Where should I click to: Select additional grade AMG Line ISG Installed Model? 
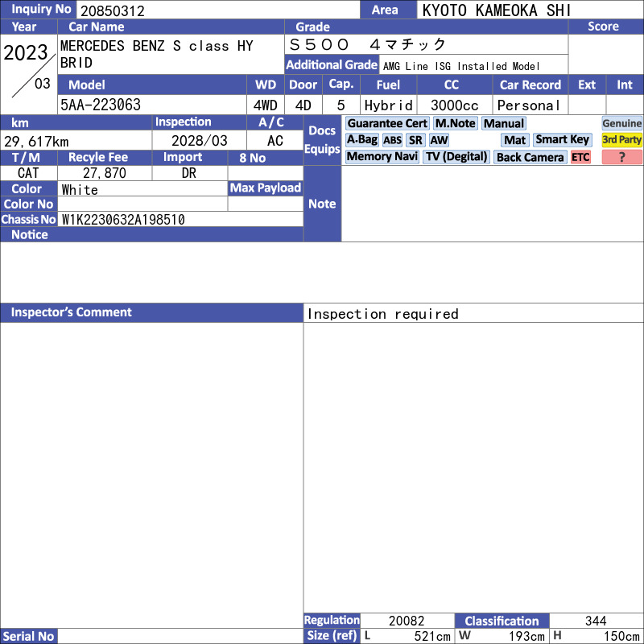[x=460, y=66]
